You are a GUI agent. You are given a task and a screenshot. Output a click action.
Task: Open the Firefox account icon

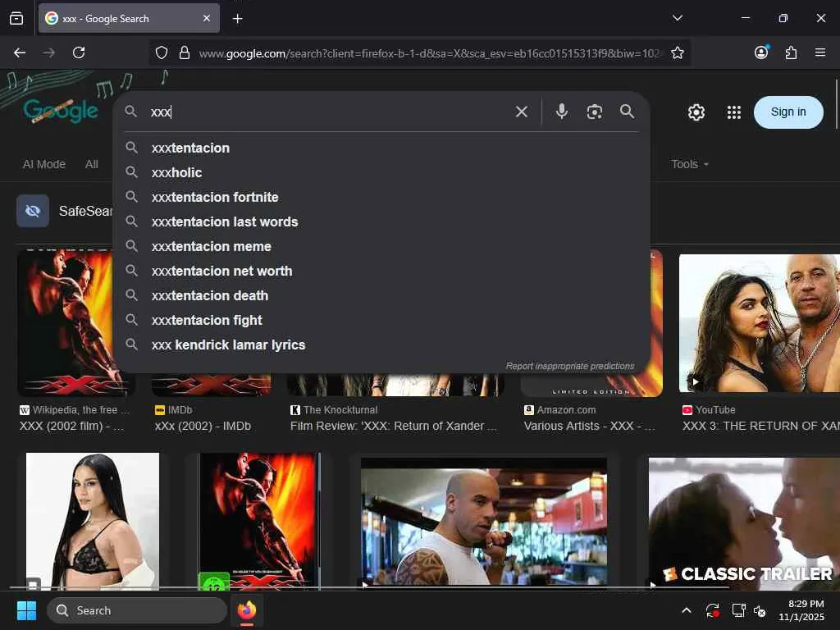point(761,52)
